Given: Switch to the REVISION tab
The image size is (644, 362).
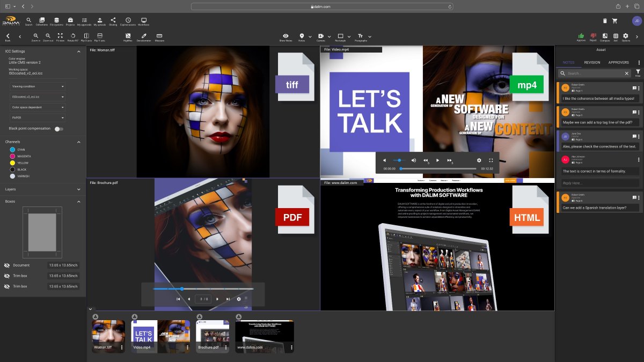Looking at the screenshot, I should (x=592, y=62).
